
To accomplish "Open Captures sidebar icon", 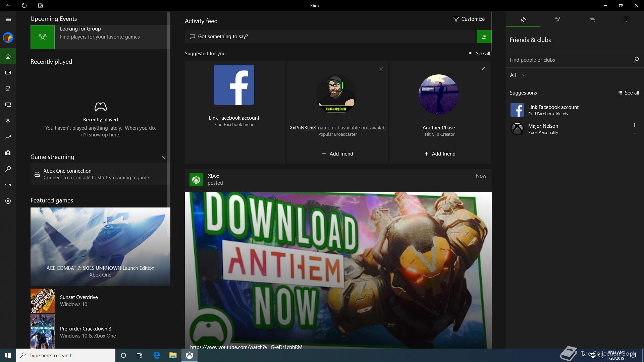I will (8, 105).
